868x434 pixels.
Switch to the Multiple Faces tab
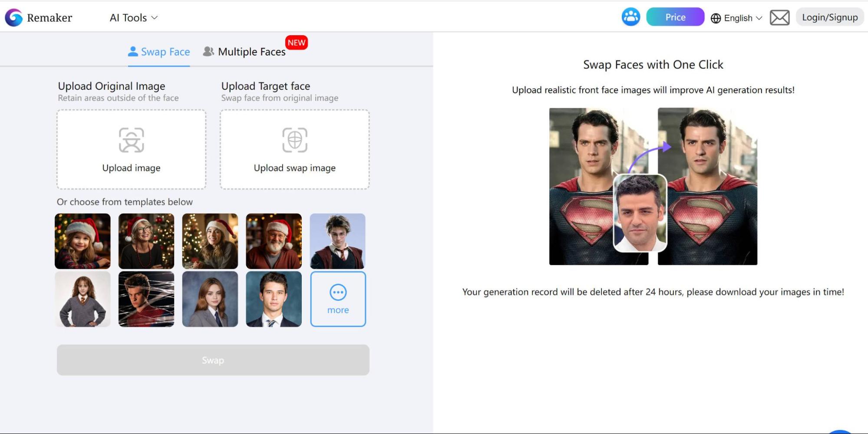click(244, 52)
